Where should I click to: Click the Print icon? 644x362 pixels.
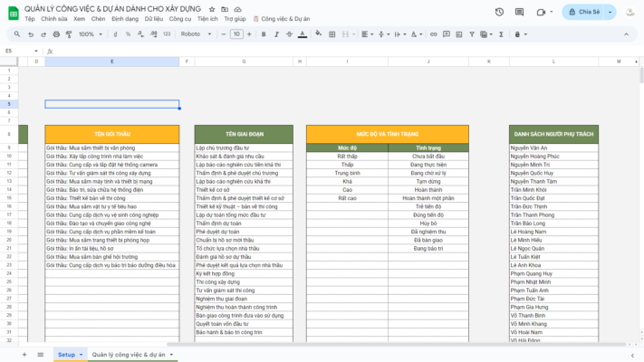(58, 34)
